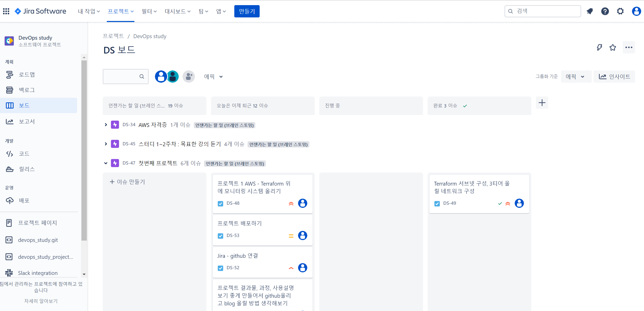Click the DS-49 assignee avatar
This screenshot has height=311, width=644.
click(519, 203)
